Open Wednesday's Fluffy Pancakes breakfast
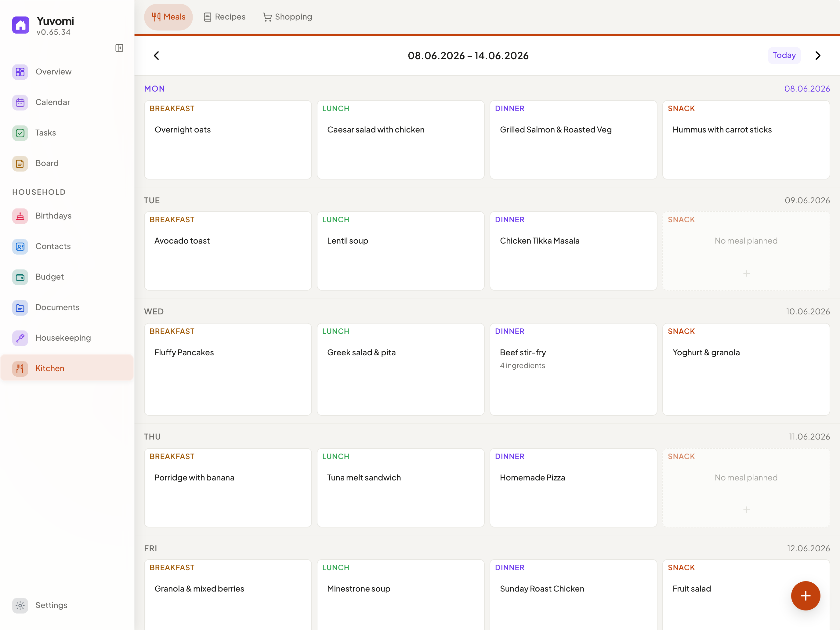840x630 pixels. (x=228, y=369)
